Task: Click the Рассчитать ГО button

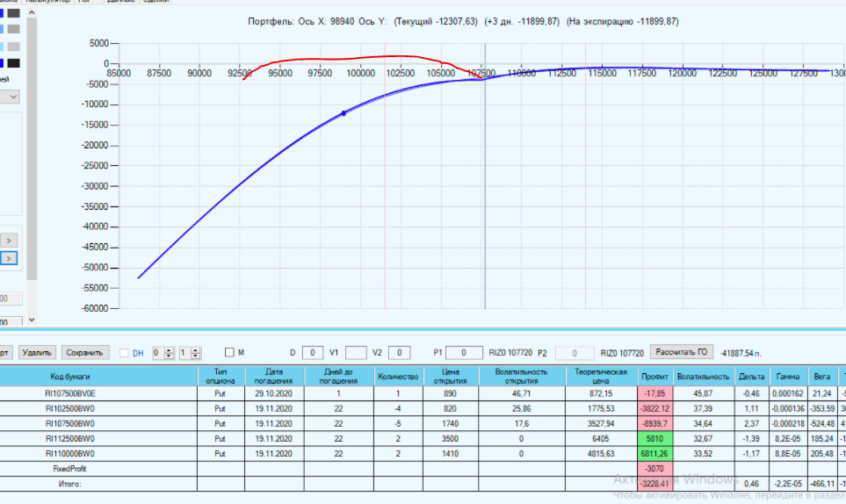Action: 682,352
